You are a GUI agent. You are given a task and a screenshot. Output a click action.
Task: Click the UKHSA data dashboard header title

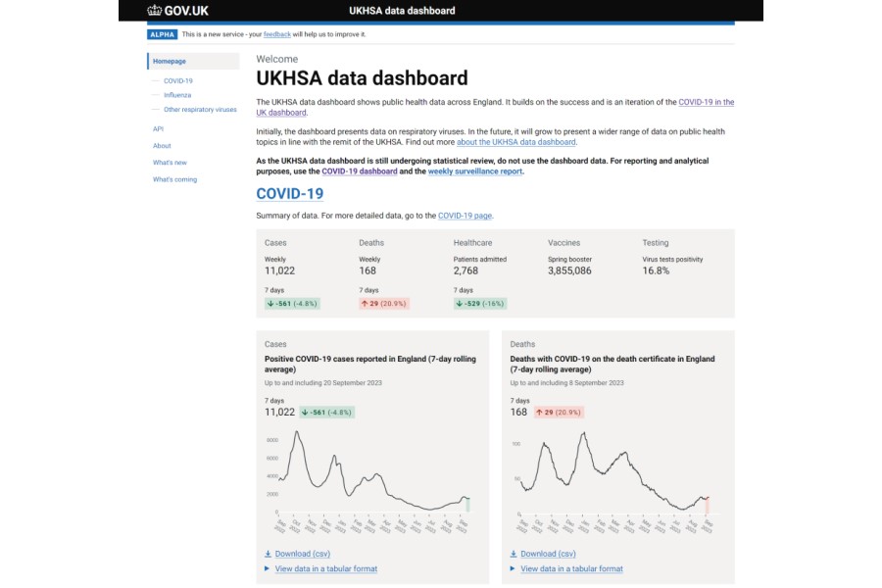402,11
